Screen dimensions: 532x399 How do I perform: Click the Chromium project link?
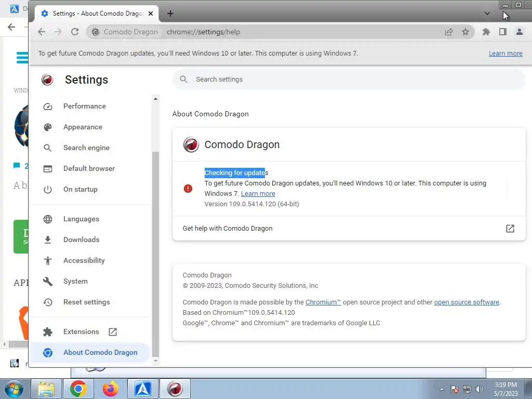click(x=323, y=302)
